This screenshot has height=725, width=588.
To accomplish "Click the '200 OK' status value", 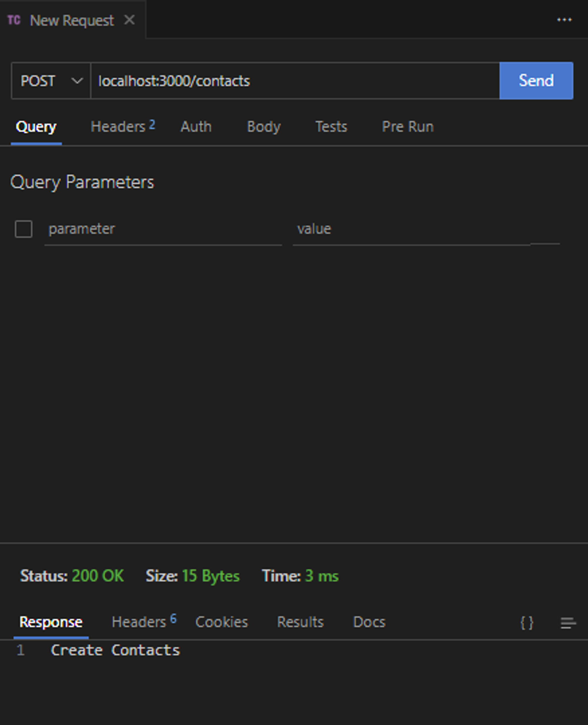I will click(98, 576).
